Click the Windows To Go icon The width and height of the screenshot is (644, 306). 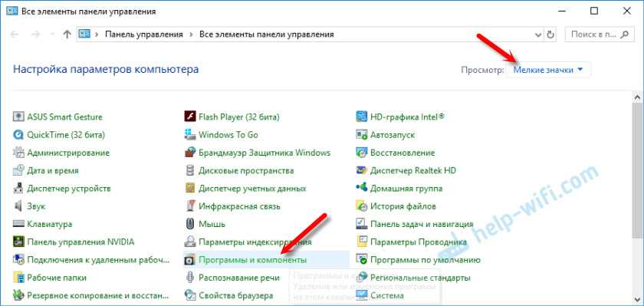[x=190, y=135]
